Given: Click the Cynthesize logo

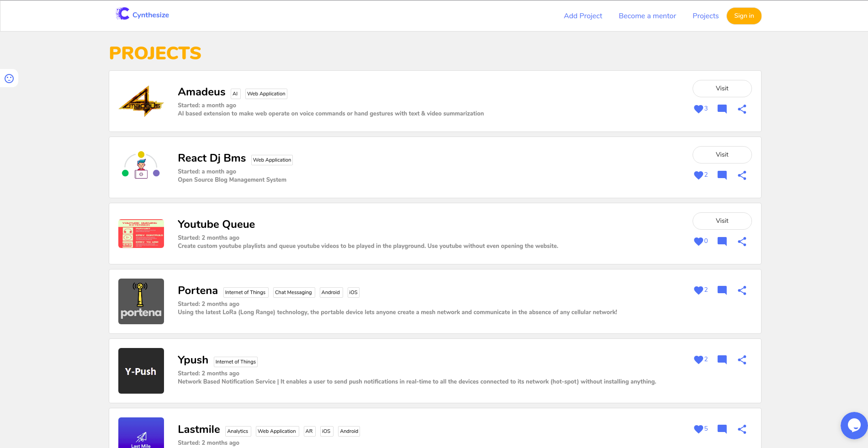Looking at the screenshot, I should pos(143,15).
